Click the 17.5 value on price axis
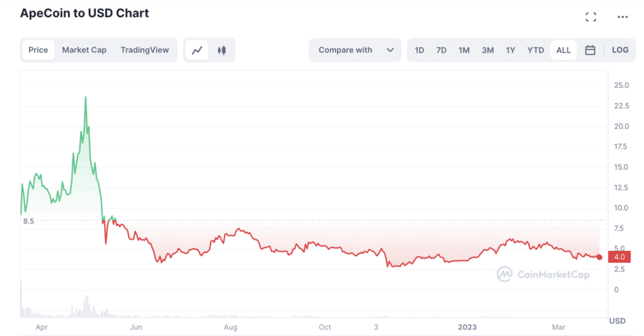The width and height of the screenshot is (644, 336). (620, 147)
